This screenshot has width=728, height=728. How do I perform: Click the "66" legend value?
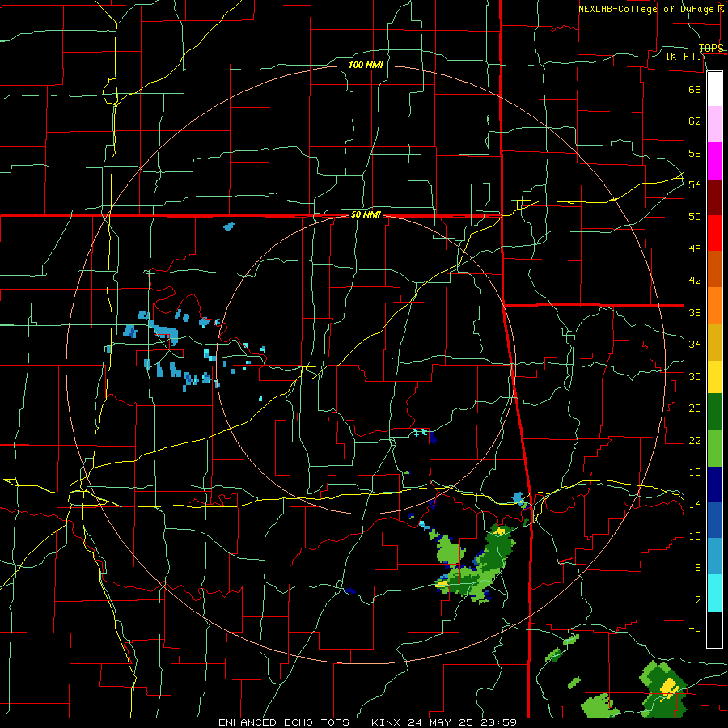[x=695, y=89]
